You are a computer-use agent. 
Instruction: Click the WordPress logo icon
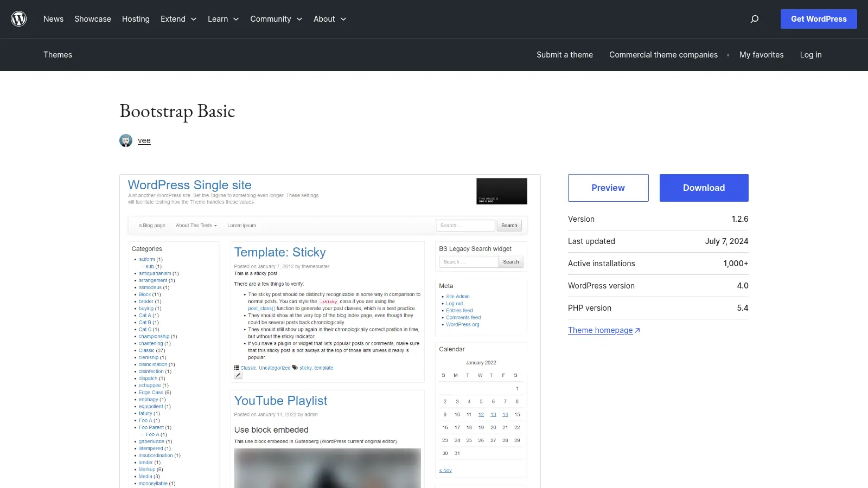[x=19, y=19]
